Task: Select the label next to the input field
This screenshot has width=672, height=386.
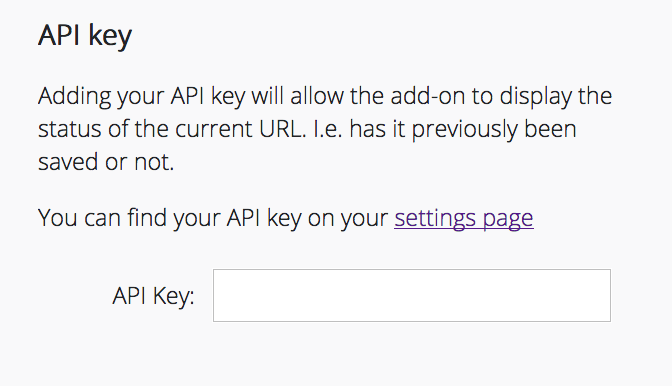Action: coord(153,296)
